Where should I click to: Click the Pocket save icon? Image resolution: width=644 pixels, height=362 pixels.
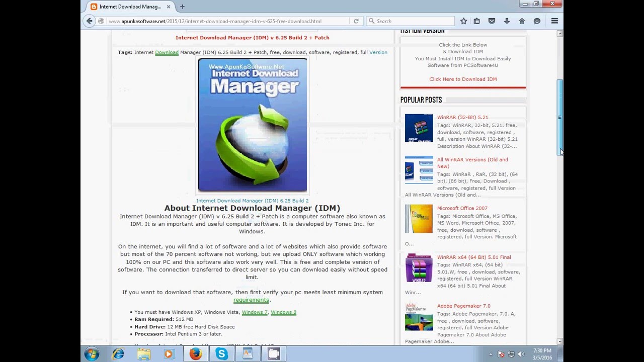[492, 21]
